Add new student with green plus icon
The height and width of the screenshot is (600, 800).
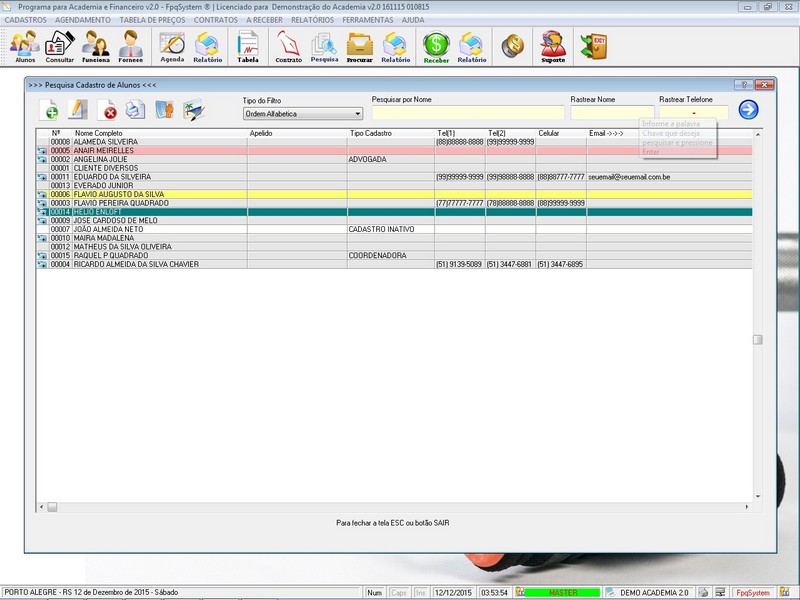[x=49, y=109]
